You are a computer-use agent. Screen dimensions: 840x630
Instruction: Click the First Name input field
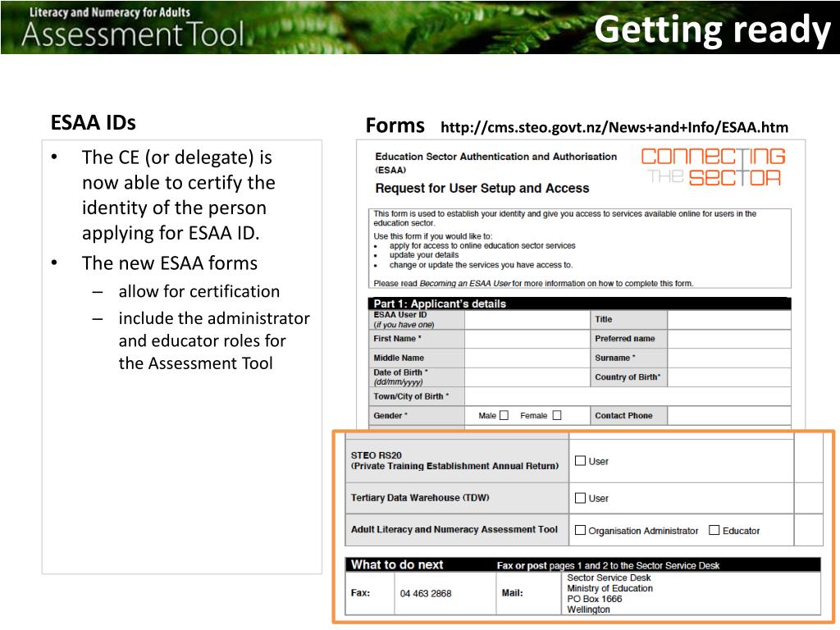pyautogui.click(x=527, y=339)
